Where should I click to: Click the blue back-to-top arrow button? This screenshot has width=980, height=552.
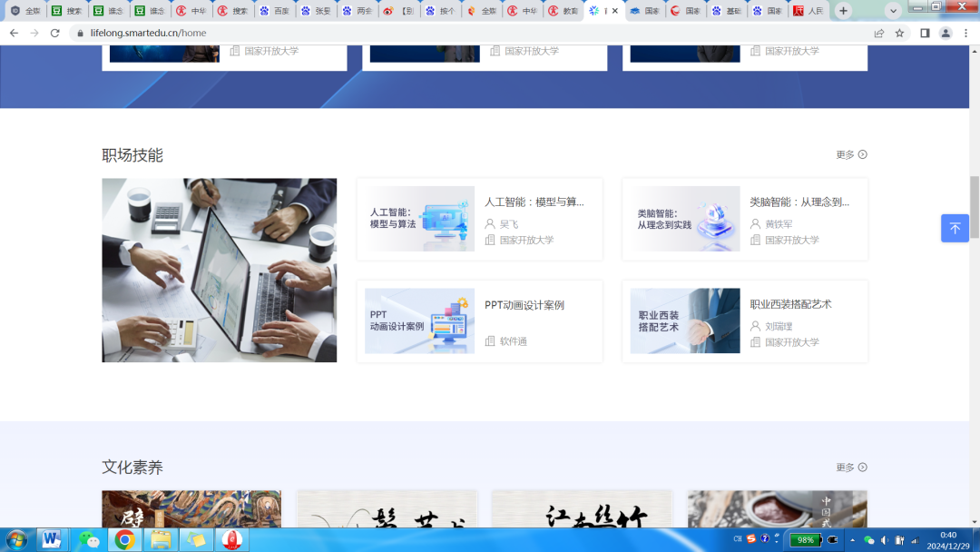[x=955, y=228]
